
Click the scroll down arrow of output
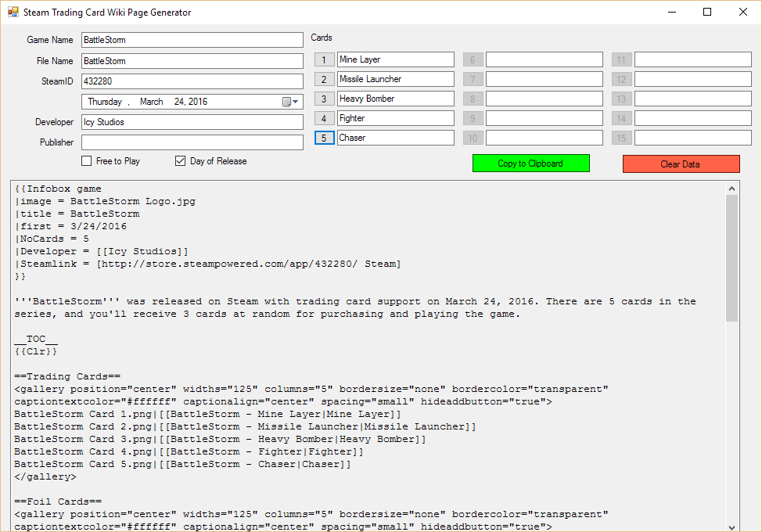click(x=731, y=527)
